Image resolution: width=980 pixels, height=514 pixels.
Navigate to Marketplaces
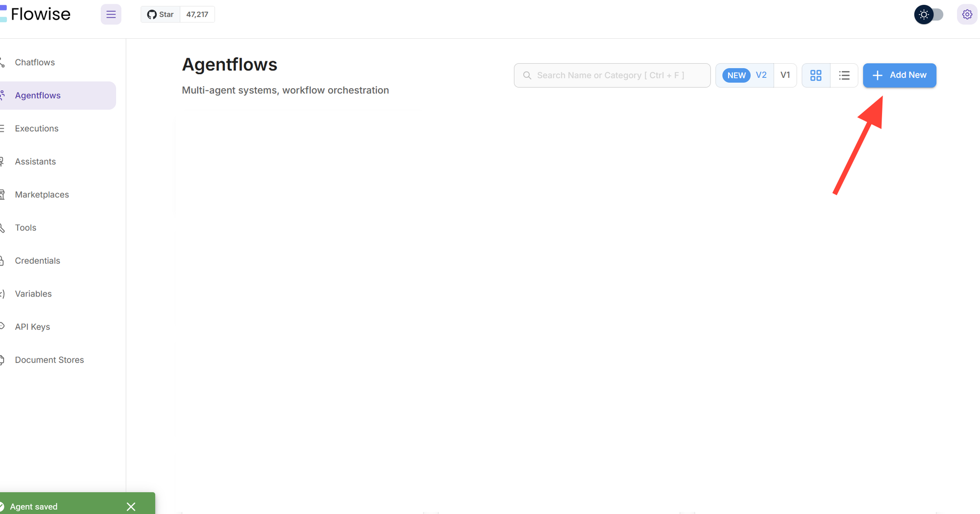coord(42,195)
